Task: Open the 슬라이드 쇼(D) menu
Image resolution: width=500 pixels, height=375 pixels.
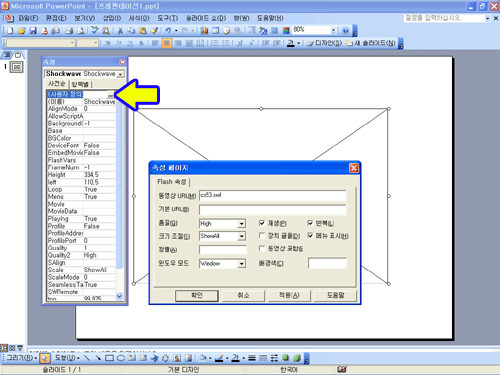Action: [206, 18]
